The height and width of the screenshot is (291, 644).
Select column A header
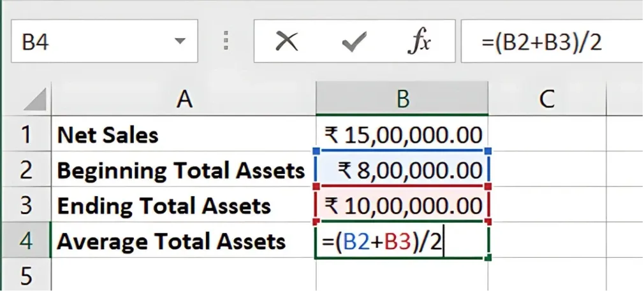click(184, 99)
